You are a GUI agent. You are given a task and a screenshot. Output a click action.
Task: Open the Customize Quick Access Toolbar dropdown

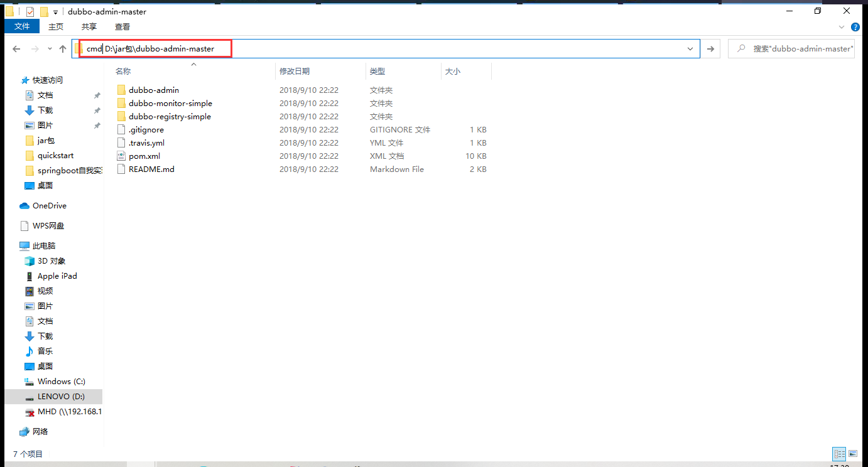pyautogui.click(x=56, y=12)
